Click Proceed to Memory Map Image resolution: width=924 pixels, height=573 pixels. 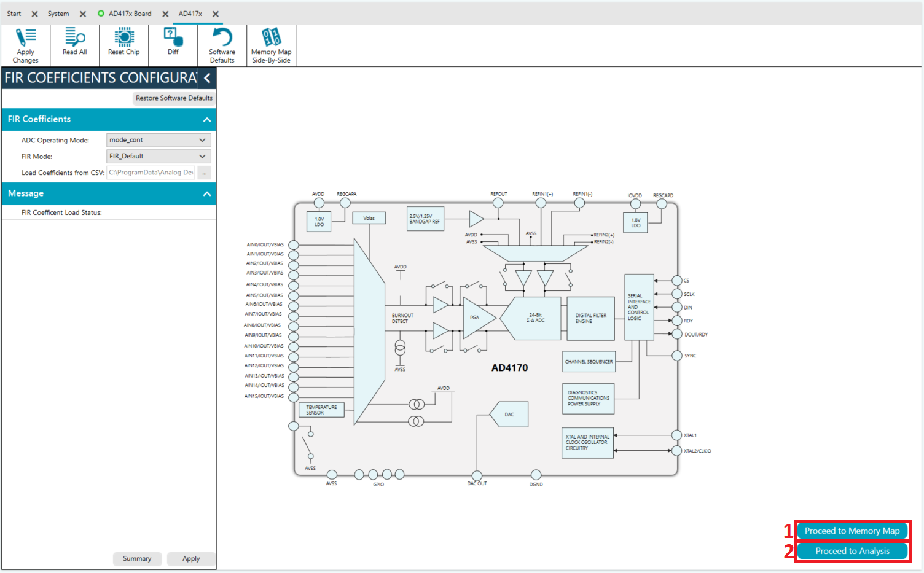pyautogui.click(x=852, y=531)
